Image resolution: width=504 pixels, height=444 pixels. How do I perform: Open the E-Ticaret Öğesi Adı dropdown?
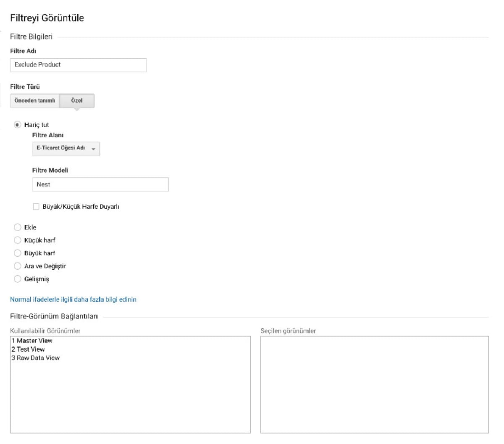pos(66,149)
